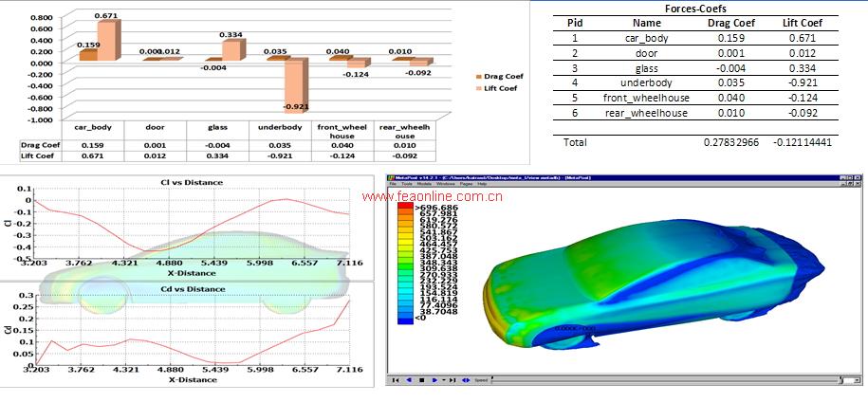Open the File menu in MetaPost
The height and width of the screenshot is (402, 868).
point(393,184)
